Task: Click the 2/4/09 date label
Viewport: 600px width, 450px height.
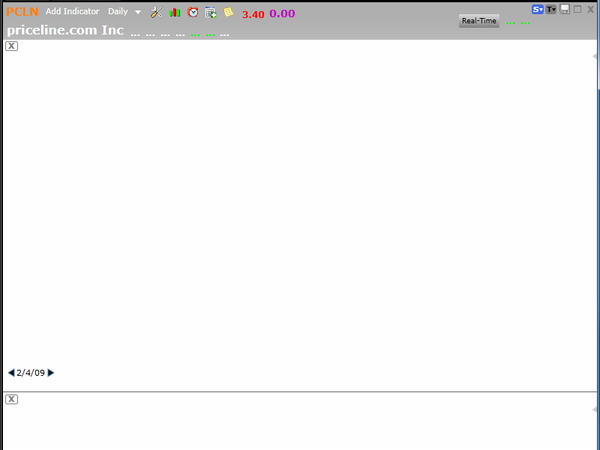Action: (31, 373)
